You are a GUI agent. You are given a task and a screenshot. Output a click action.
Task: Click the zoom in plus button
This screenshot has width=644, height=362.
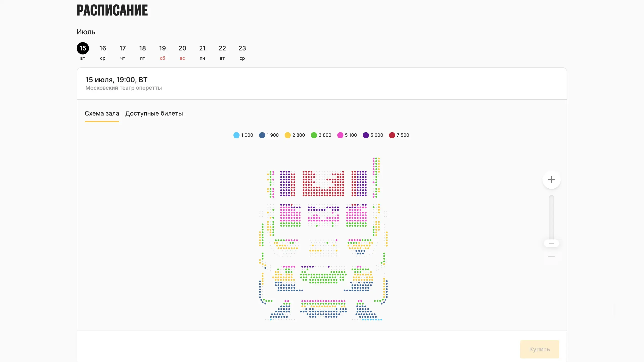[x=551, y=180]
